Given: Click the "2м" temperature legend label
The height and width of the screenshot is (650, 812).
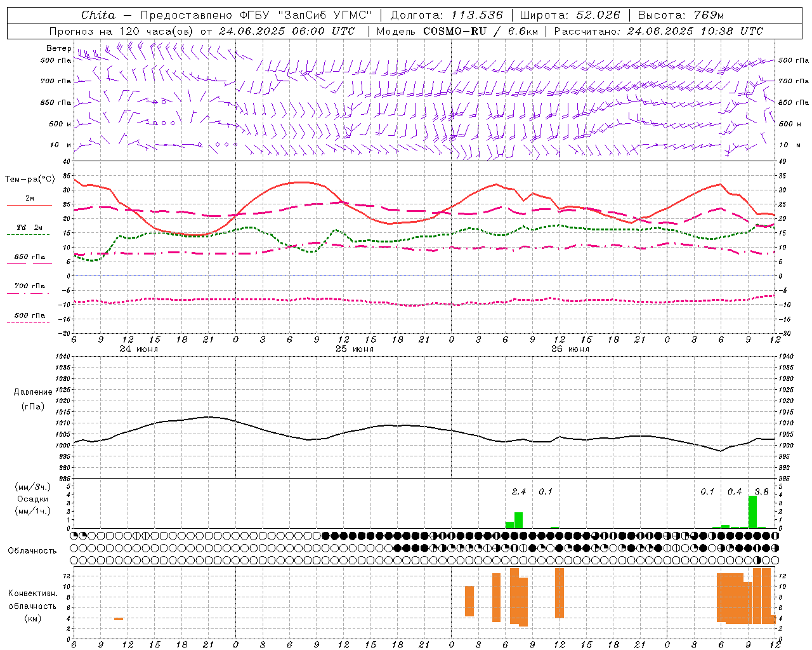Looking at the screenshot, I should tap(30, 199).
